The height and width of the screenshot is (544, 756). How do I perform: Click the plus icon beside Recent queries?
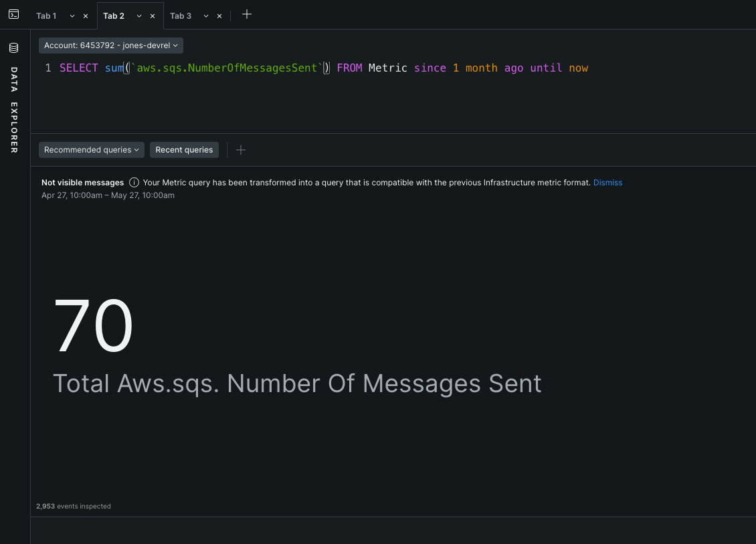241,150
